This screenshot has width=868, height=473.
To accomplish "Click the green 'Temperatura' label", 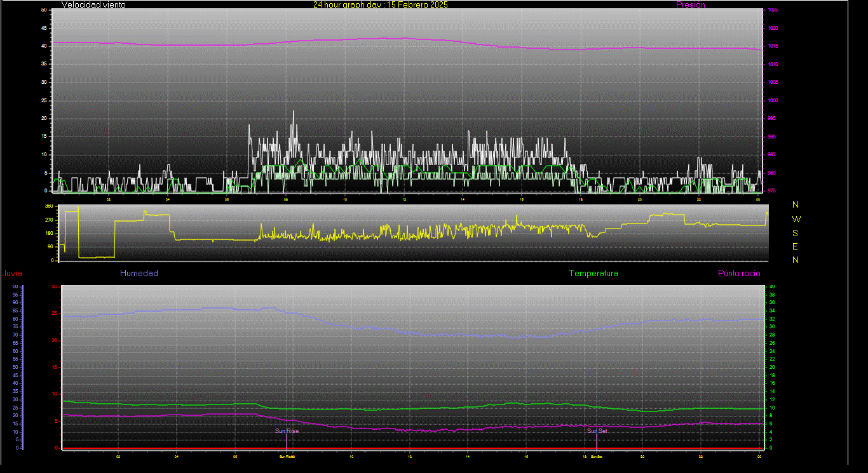I will 593,274.
